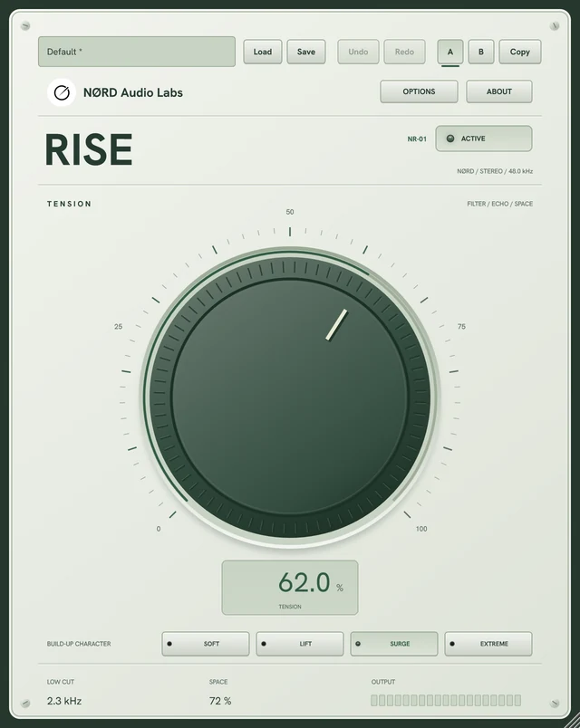
Task: Select the EXTREME build-up character
Action: point(488,644)
